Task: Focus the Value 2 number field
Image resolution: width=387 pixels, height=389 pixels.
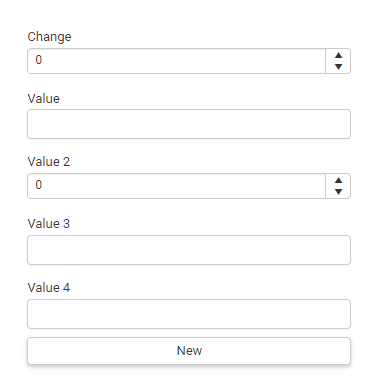Action: (x=176, y=186)
